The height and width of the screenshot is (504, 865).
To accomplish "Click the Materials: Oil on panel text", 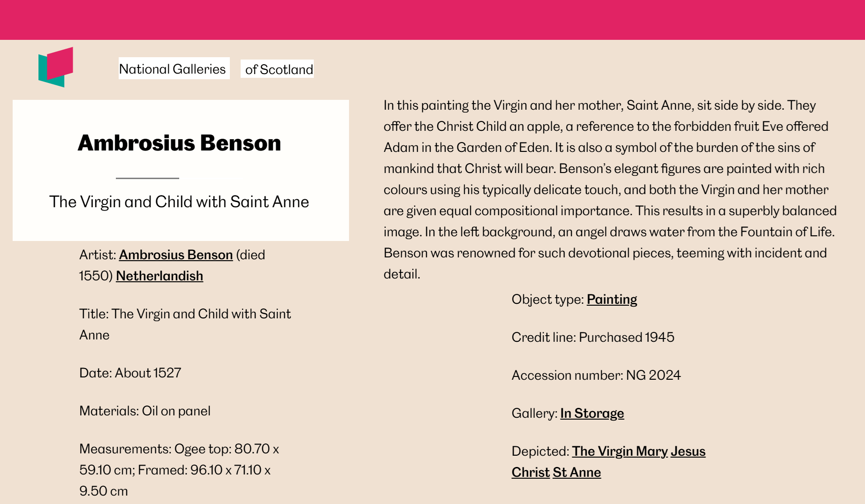I will [x=145, y=411].
